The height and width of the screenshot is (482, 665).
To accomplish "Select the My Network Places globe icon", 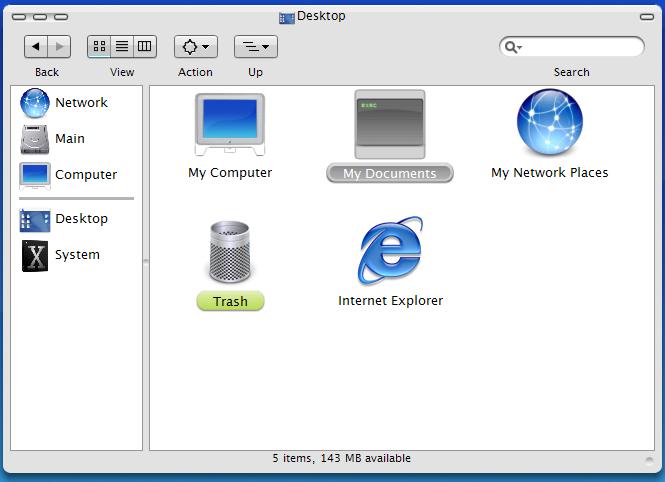I will click(x=550, y=122).
